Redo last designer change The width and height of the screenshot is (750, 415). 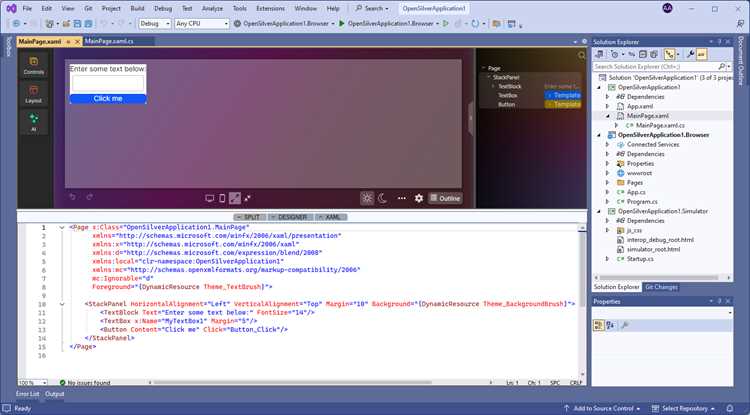[x=89, y=197]
